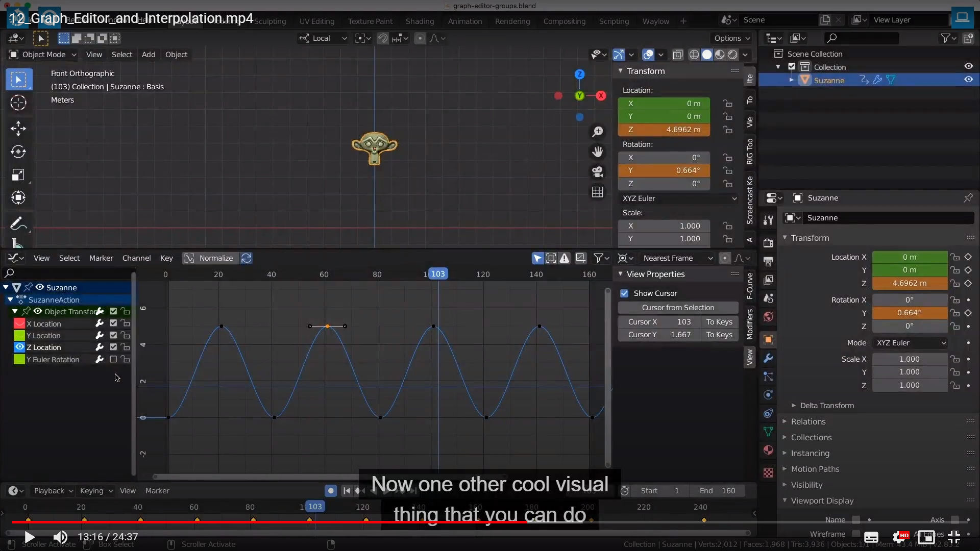Screen dimensions: 980x551
Task: Switch to the Animation workspace tab
Action: pos(464,21)
